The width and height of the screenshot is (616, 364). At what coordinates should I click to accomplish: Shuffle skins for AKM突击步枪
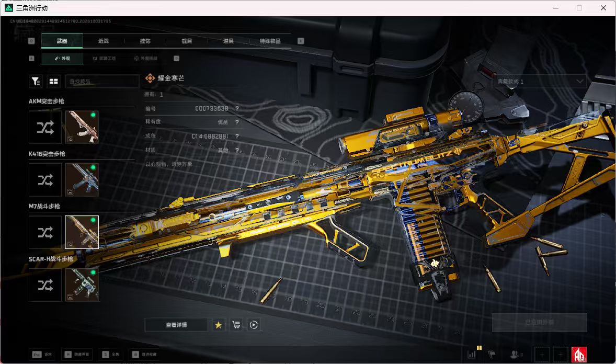pyautogui.click(x=45, y=127)
